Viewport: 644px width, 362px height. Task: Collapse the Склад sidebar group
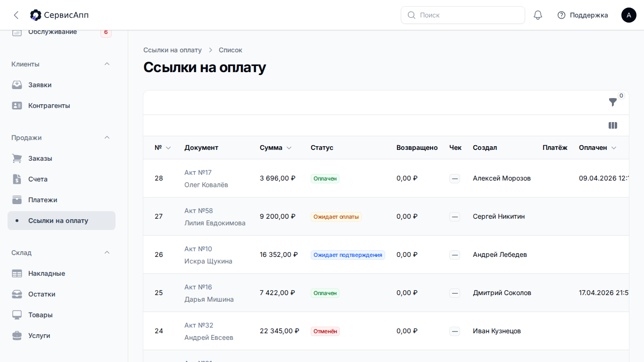[107, 253]
